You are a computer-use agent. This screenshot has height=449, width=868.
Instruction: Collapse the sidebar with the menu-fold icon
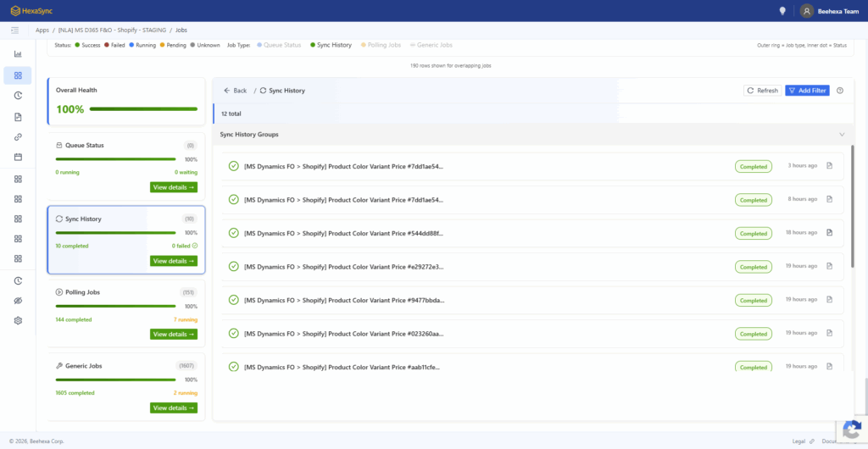point(15,30)
